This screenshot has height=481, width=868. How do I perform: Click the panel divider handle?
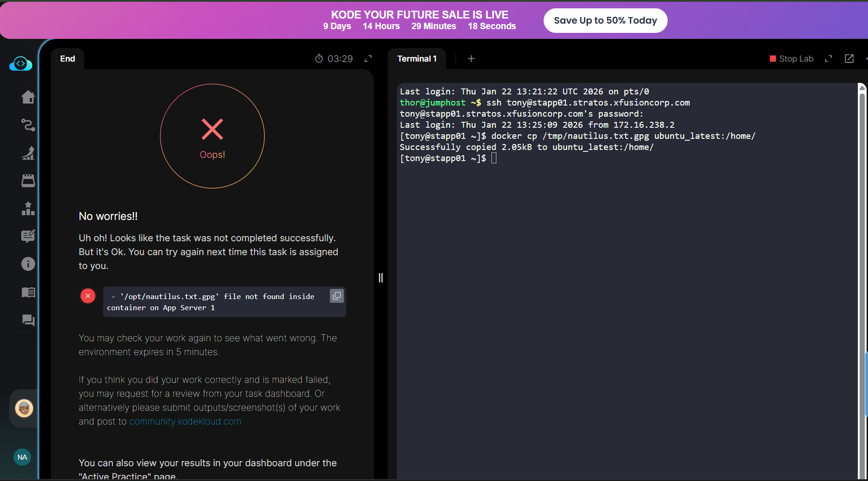(381, 278)
